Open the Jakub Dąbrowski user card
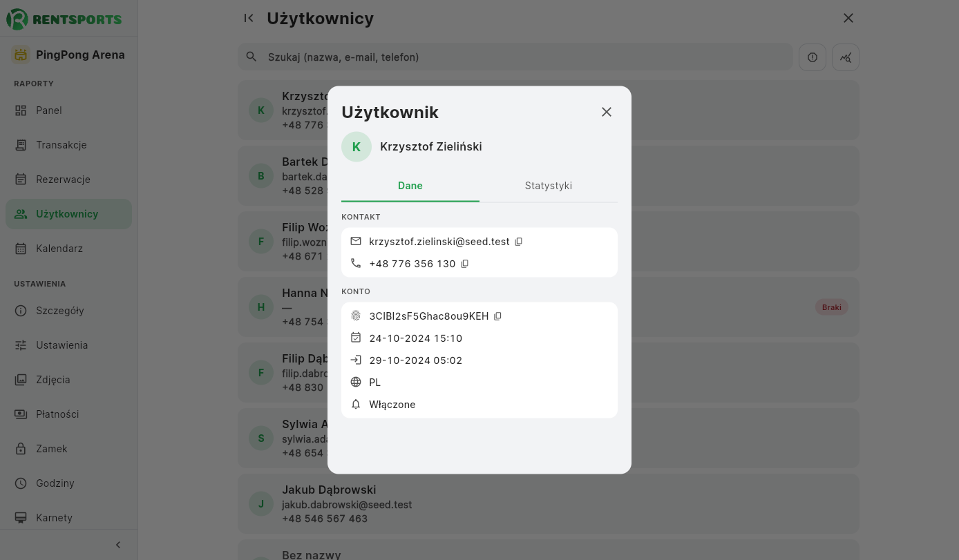This screenshot has height=560, width=959. click(x=549, y=503)
